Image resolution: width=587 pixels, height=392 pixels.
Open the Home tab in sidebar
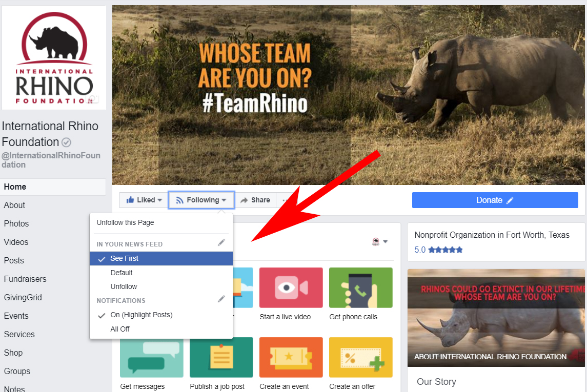point(53,187)
